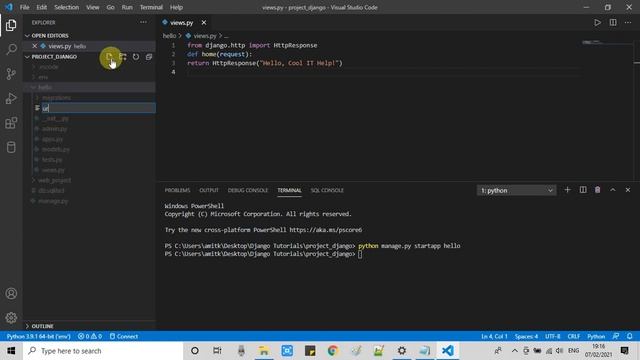
Task: Show errors and warnings count in status bar
Action: pyautogui.click(x=90, y=336)
